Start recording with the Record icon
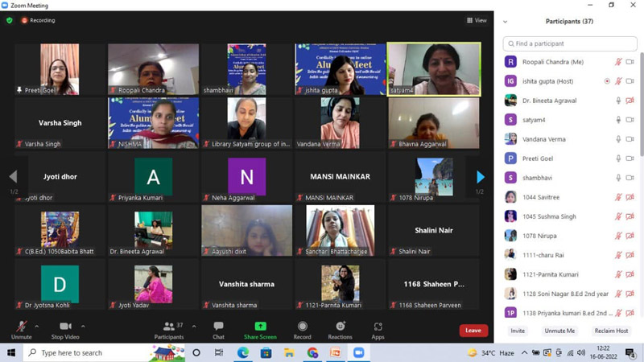This screenshot has width=644, height=362. pyautogui.click(x=303, y=327)
